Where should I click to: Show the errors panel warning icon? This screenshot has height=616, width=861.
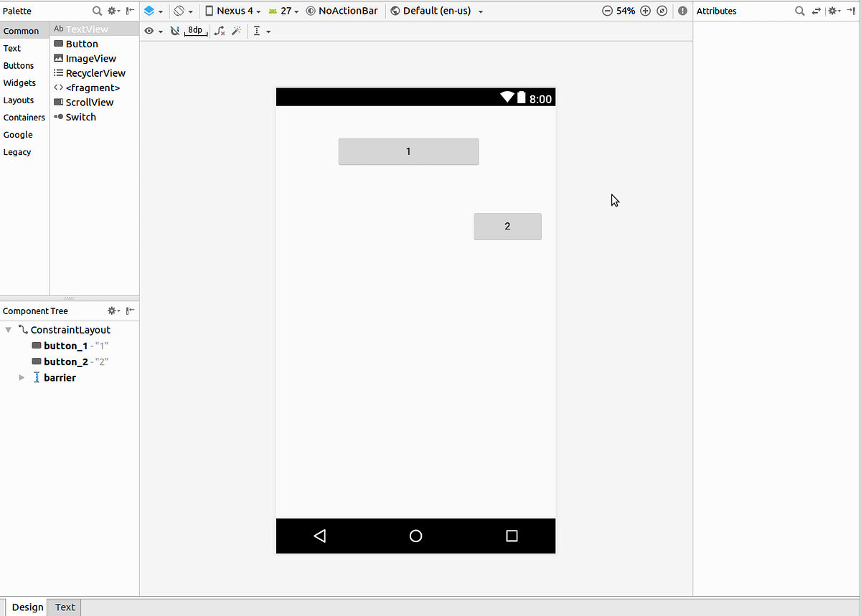682,11
